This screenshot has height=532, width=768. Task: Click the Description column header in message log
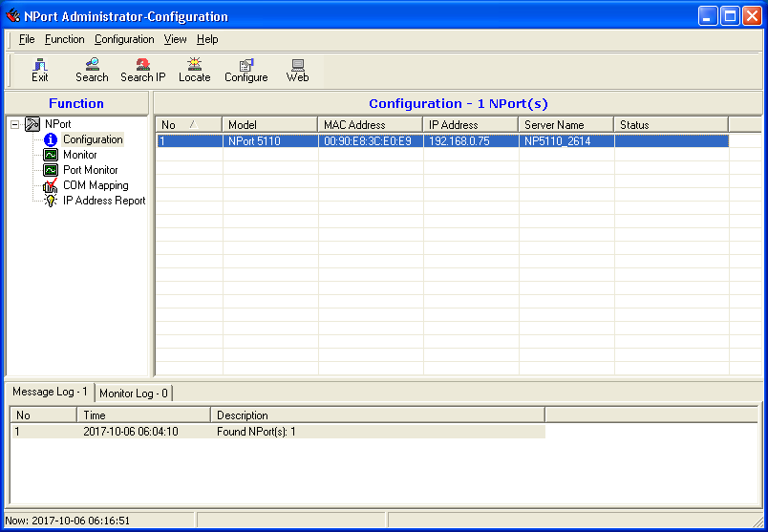pos(378,415)
